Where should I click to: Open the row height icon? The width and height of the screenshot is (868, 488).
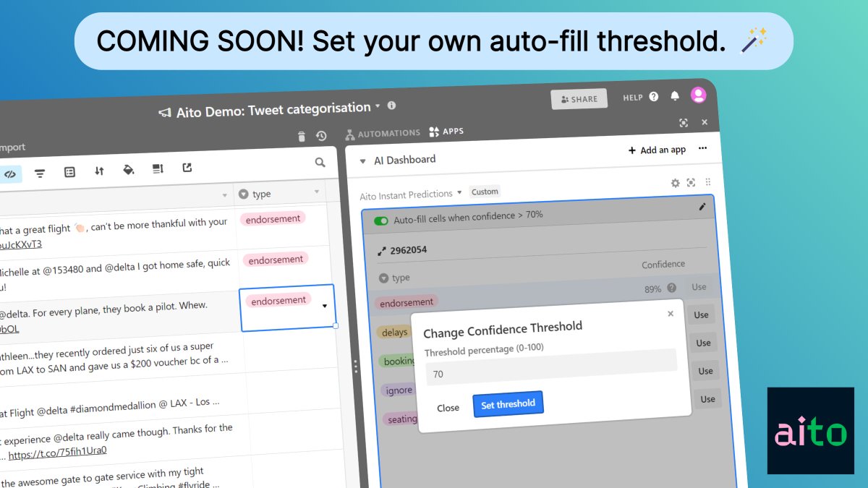point(158,168)
